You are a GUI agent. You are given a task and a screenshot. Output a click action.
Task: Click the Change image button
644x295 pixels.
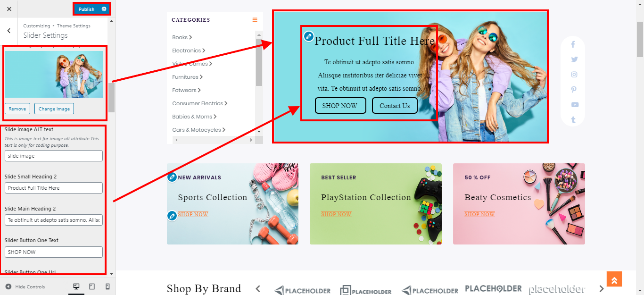pyautogui.click(x=54, y=109)
